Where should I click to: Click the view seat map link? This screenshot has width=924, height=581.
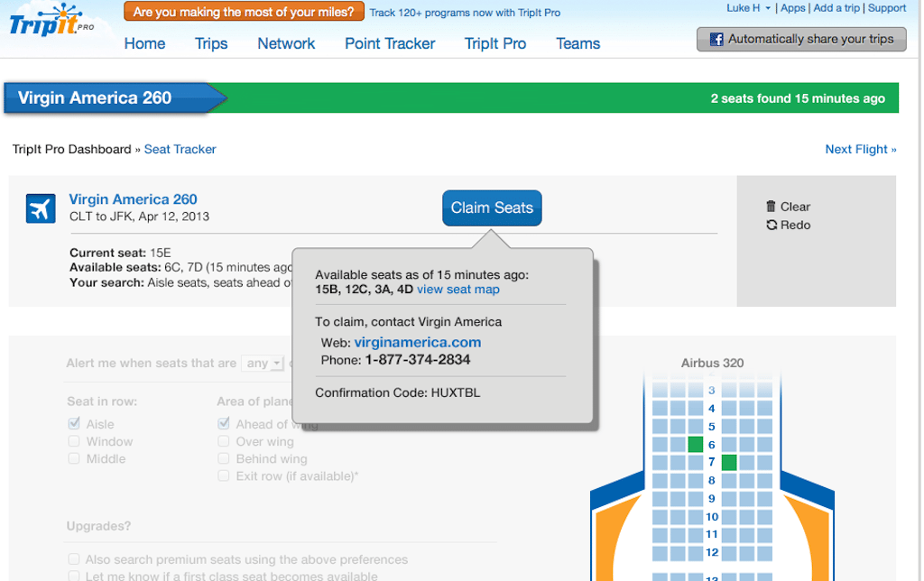pos(457,290)
